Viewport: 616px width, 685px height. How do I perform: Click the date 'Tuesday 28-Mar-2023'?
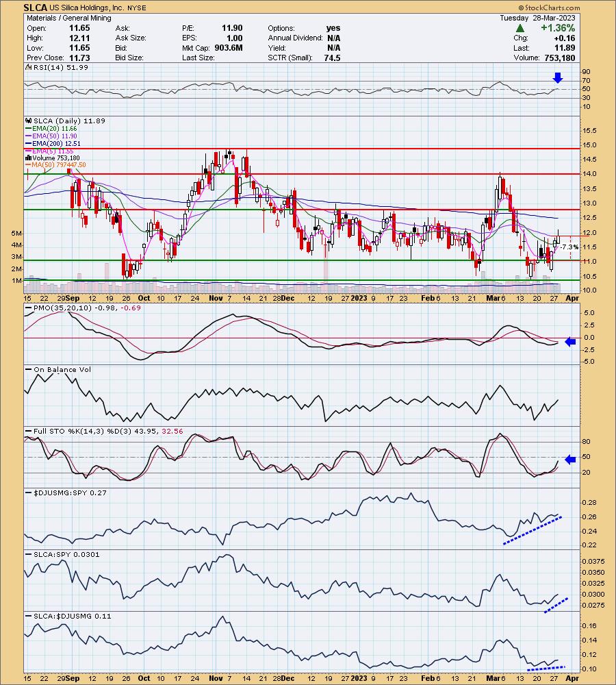click(x=537, y=18)
